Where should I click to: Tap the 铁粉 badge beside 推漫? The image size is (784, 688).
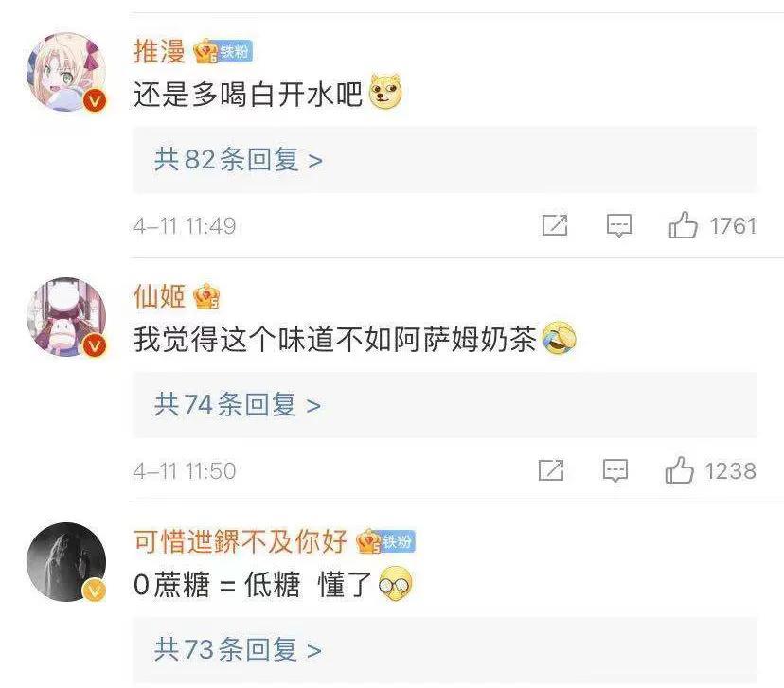(235, 51)
